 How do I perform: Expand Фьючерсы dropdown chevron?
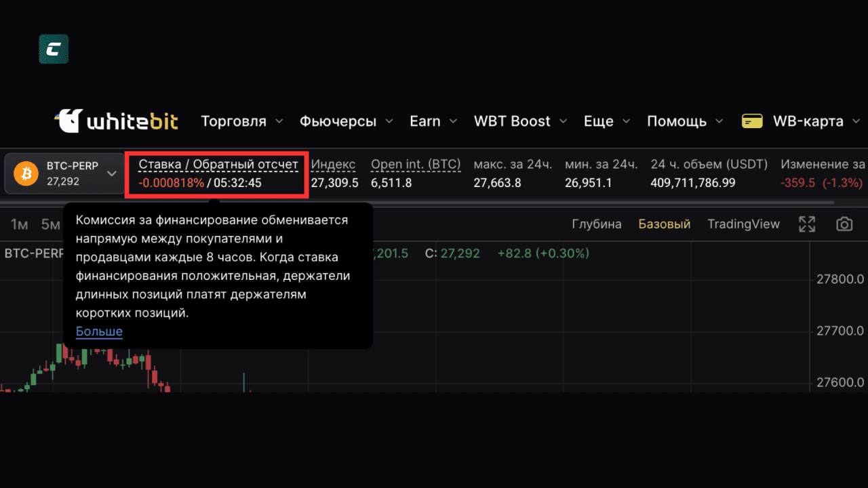tap(389, 122)
